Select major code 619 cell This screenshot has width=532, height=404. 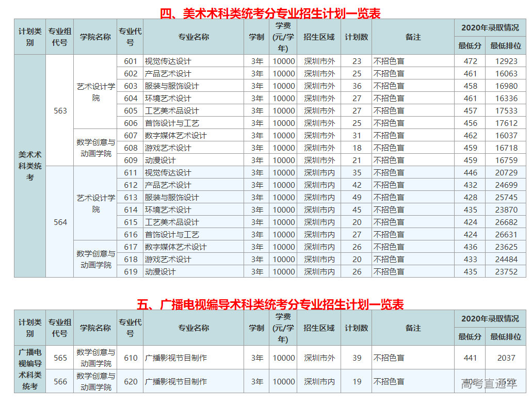pyautogui.click(x=131, y=271)
